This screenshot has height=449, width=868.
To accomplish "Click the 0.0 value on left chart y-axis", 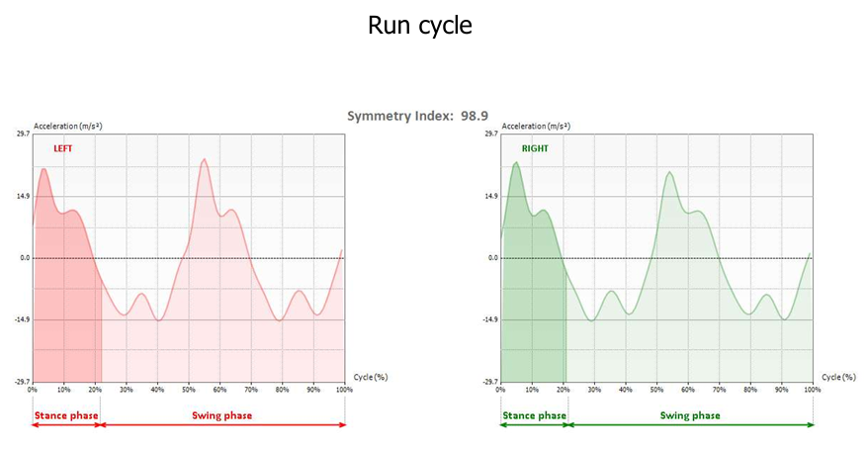I will point(23,258).
